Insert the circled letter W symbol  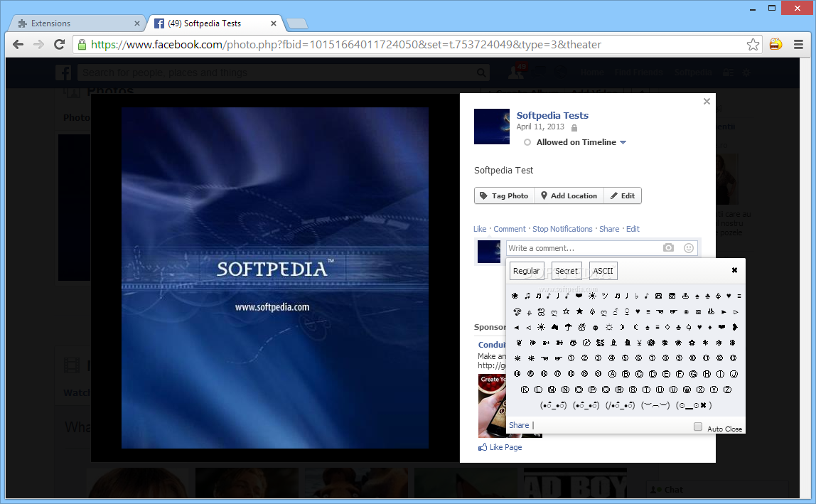687,390
